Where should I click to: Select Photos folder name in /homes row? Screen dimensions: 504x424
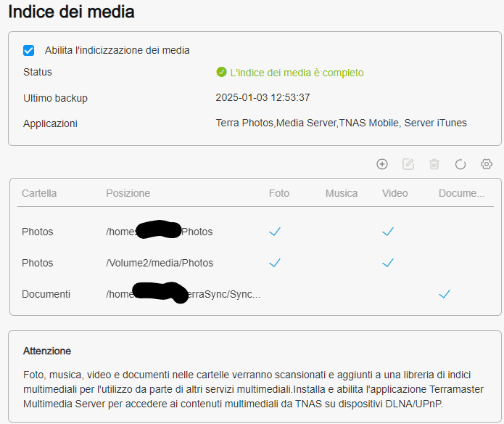[x=37, y=232]
